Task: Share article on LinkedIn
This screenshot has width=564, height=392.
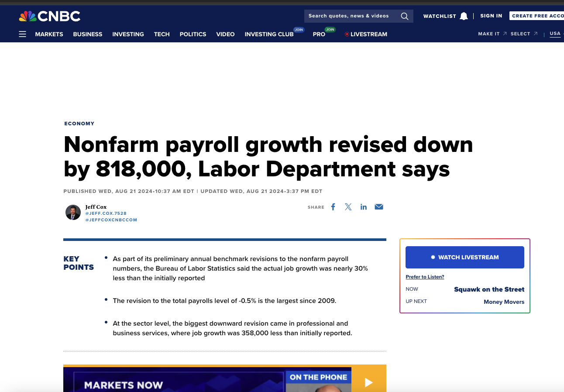Action: click(x=364, y=207)
